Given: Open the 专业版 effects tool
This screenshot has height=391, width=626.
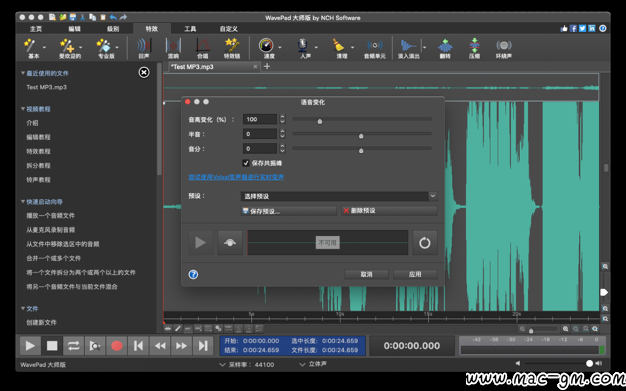Looking at the screenshot, I should click(x=105, y=48).
